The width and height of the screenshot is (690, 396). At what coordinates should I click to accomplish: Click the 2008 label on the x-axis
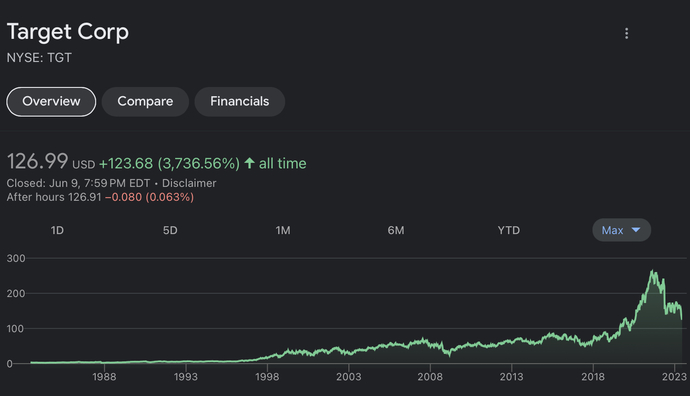click(x=430, y=377)
